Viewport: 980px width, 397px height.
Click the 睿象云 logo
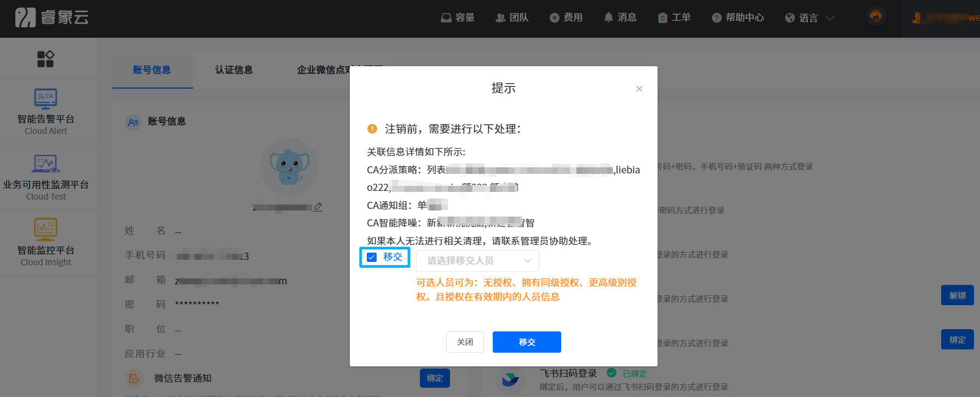click(51, 17)
